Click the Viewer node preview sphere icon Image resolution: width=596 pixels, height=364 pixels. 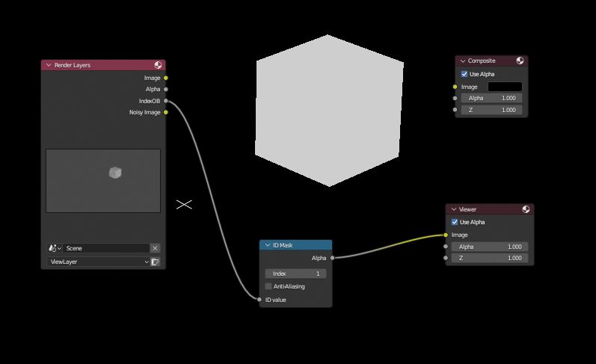(526, 209)
